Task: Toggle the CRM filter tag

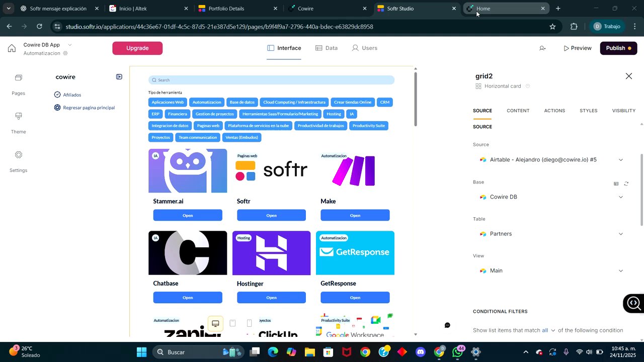Action: coord(385,102)
